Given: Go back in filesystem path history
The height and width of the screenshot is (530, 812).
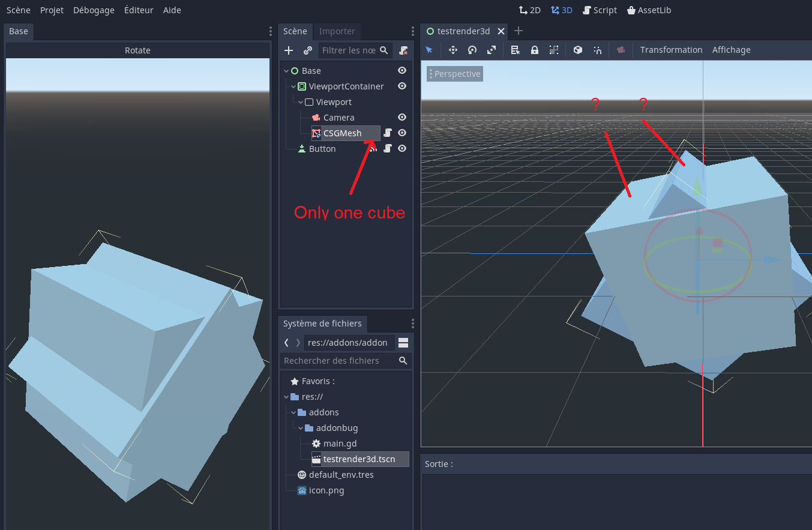Looking at the screenshot, I should click(286, 343).
